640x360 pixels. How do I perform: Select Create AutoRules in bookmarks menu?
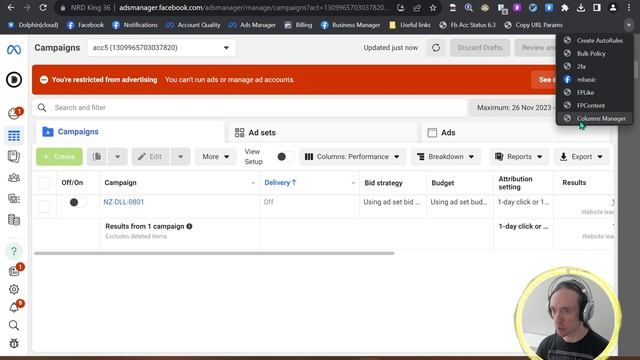(x=594, y=40)
